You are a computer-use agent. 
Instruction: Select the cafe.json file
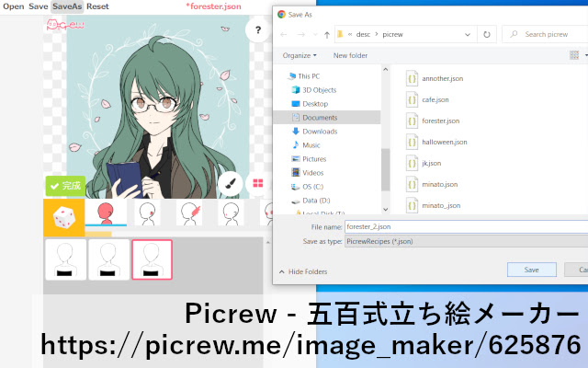click(427, 99)
